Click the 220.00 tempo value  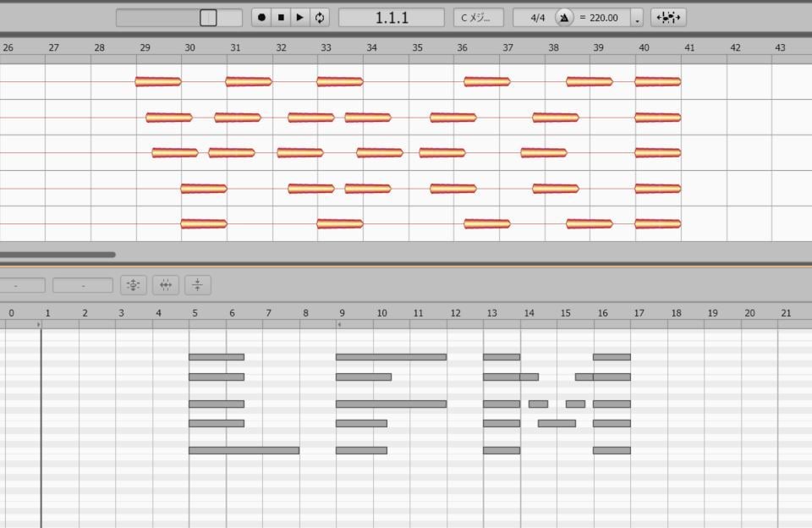click(x=604, y=18)
